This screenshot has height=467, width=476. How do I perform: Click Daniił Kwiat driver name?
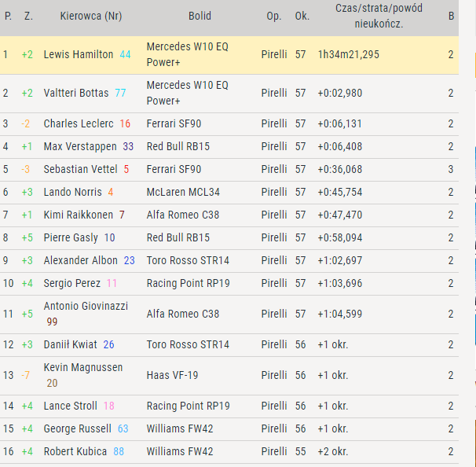pos(71,344)
